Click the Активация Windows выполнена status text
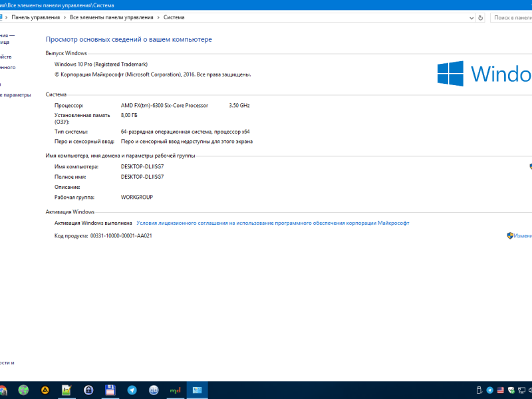The width and height of the screenshot is (532, 399). pyautogui.click(x=93, y=223)
